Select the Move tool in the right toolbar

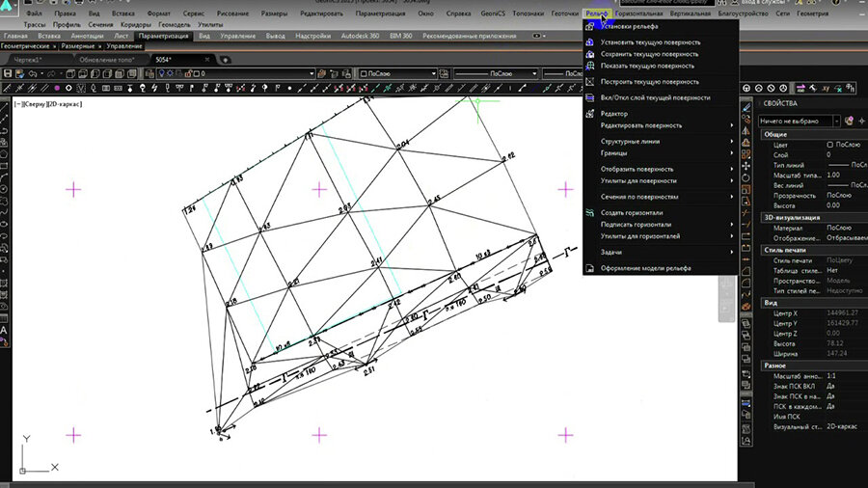click(x=746, y=166)
